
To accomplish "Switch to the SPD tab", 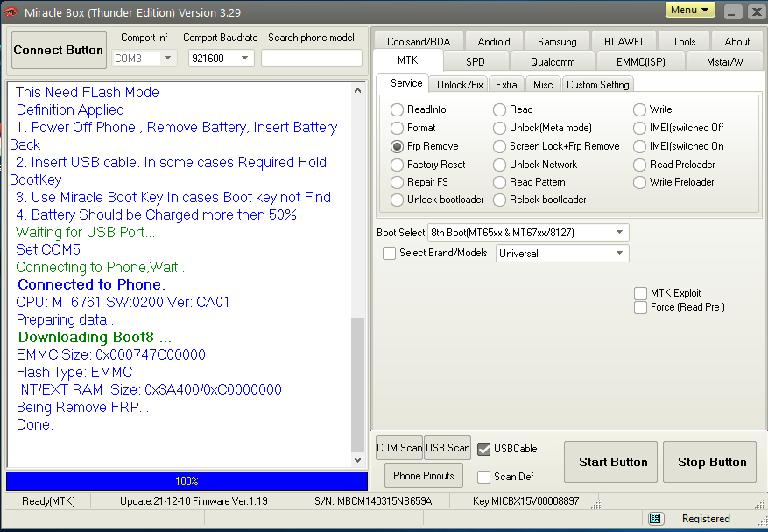I will (x=476, y=61).
